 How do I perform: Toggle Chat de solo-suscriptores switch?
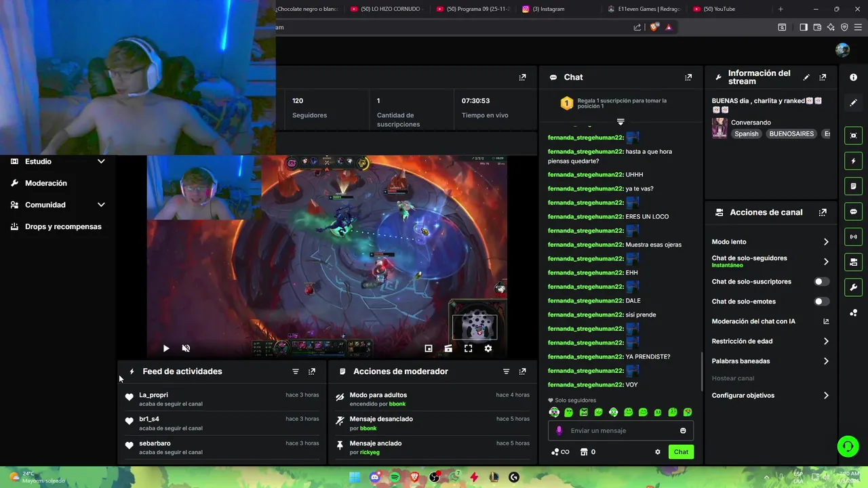pyautogui.click(x=821, y=281)
